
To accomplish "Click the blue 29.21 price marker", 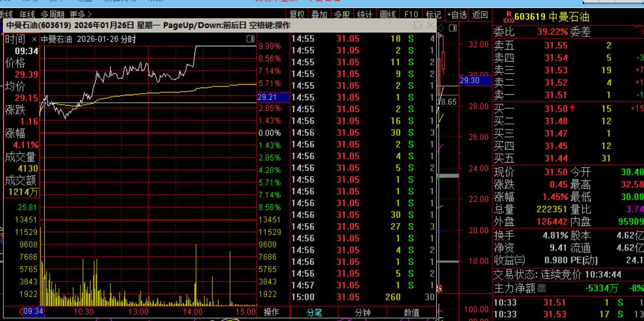I will pyautogui.click(x=273, y=97).
